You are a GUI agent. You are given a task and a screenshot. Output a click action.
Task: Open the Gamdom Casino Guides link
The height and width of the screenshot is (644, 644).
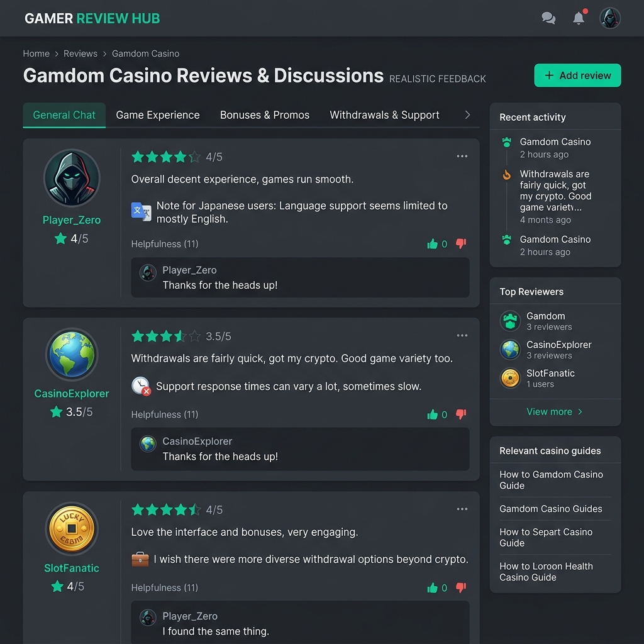click(x=551, y=509)
